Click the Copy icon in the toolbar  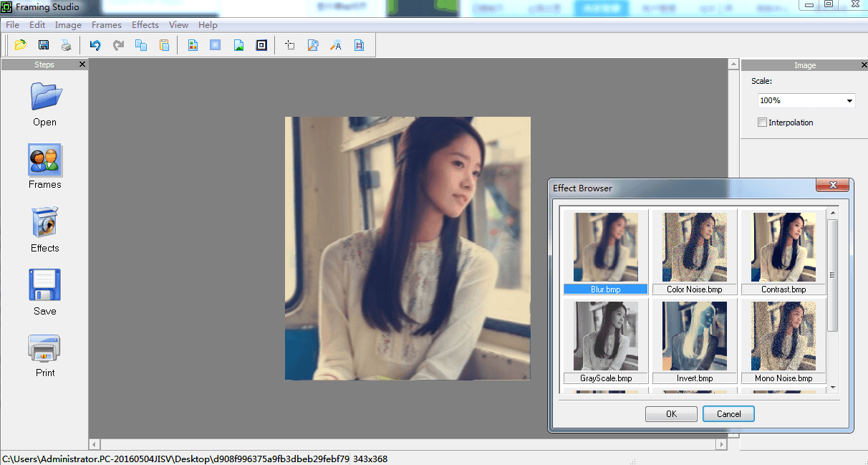pyautogui.click(x=141, y=44)
